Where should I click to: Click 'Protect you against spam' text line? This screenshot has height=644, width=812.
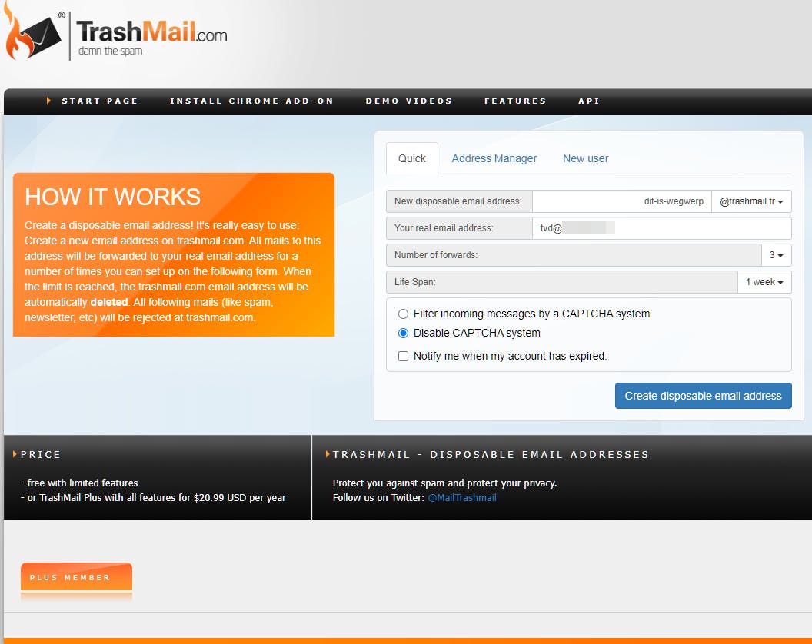pos(445,483)
